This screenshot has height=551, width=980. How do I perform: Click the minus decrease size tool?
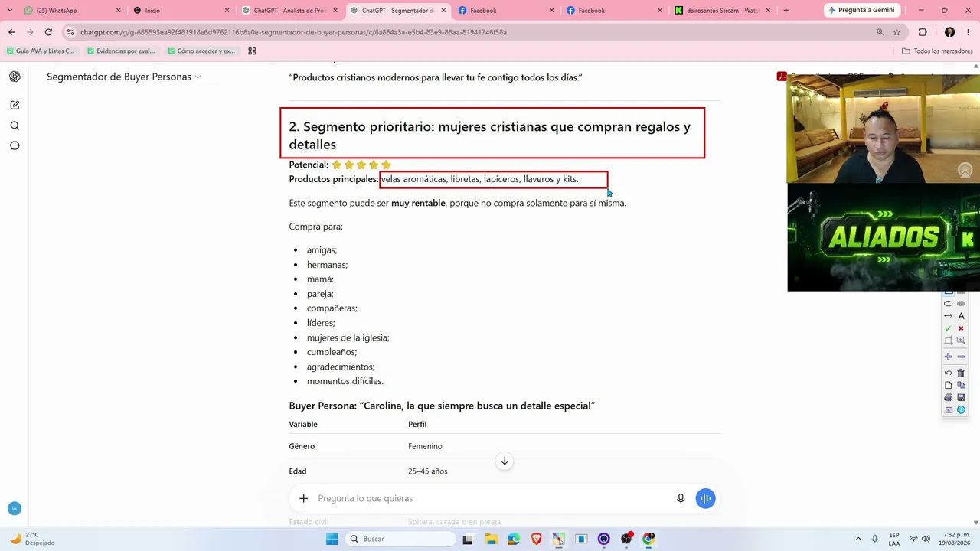(961, 357)
